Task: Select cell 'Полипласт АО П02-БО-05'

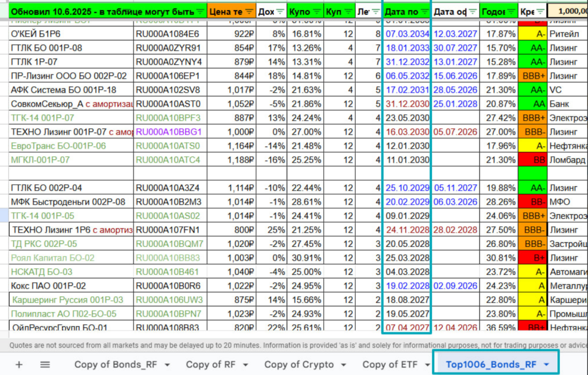Action: (71, 314)
